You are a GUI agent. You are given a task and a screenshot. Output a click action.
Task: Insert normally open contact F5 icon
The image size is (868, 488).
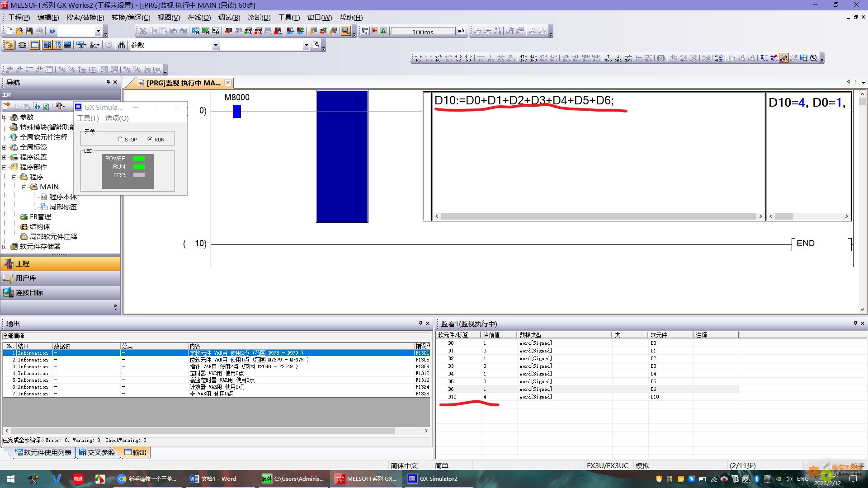[x=418, y=58]
